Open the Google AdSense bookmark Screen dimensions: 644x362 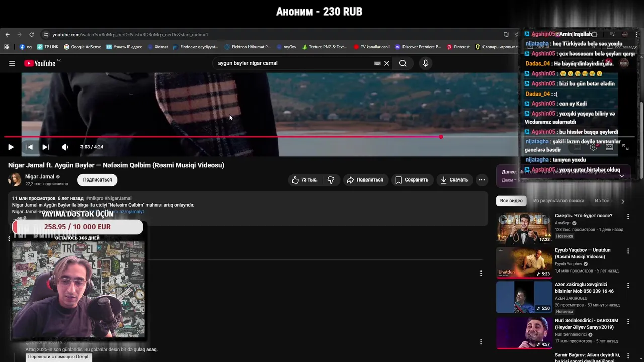coord(82,47)
